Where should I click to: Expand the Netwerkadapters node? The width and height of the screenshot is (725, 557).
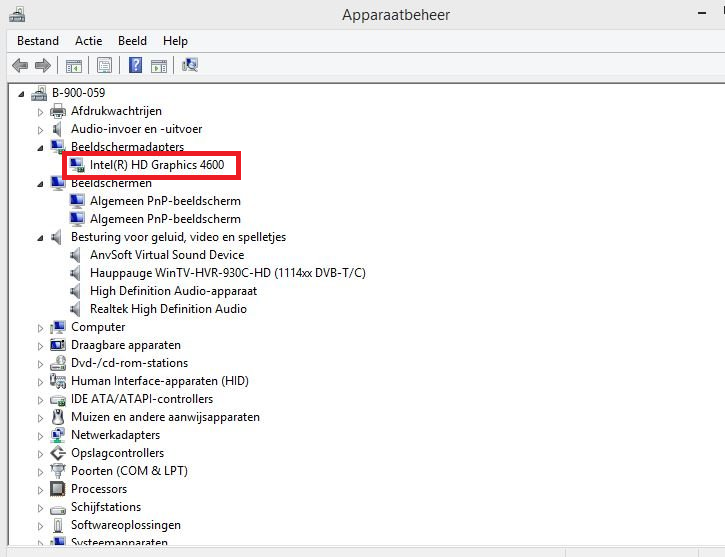coord(40,436)
